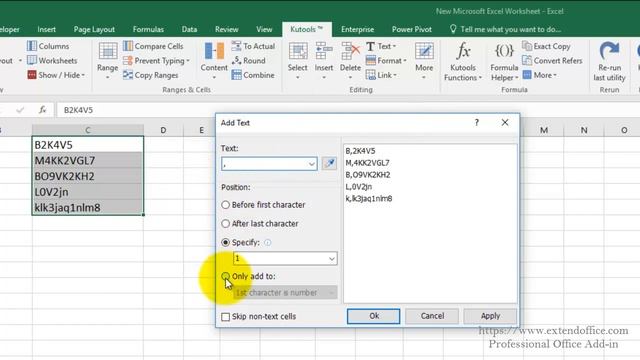Select cell containing klk3jaq1nlm8
This screenshot has height=360, width=640.
pos(88,207)
